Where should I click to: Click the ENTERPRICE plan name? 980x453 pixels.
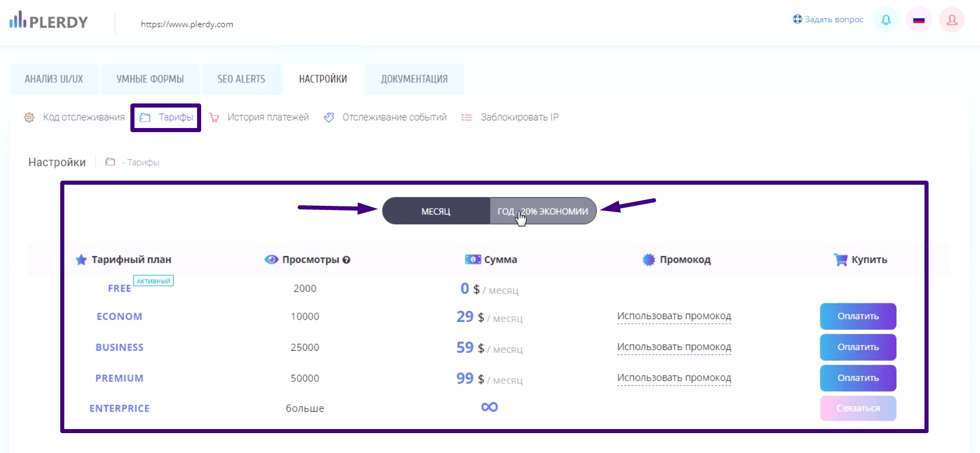pyautogui.click(x=119, y=409)
